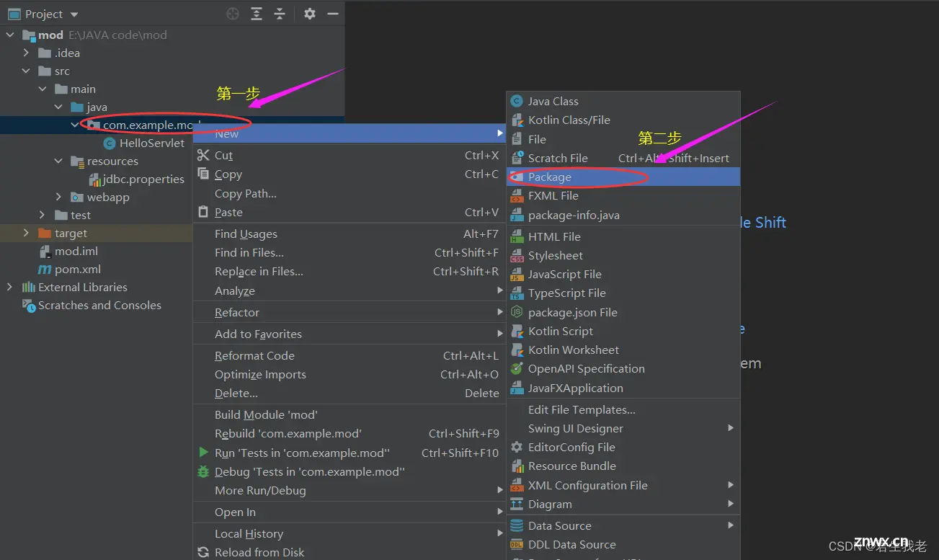The height and width of the screenshot is (560, 939).
Task: Click the Stylesheet CSS icon
Action: pos(516,255)
